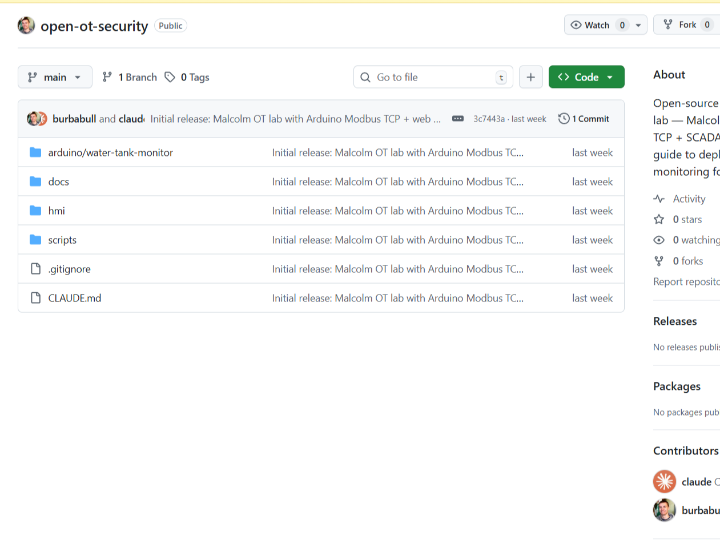Open the 0 Tags link

187,77
